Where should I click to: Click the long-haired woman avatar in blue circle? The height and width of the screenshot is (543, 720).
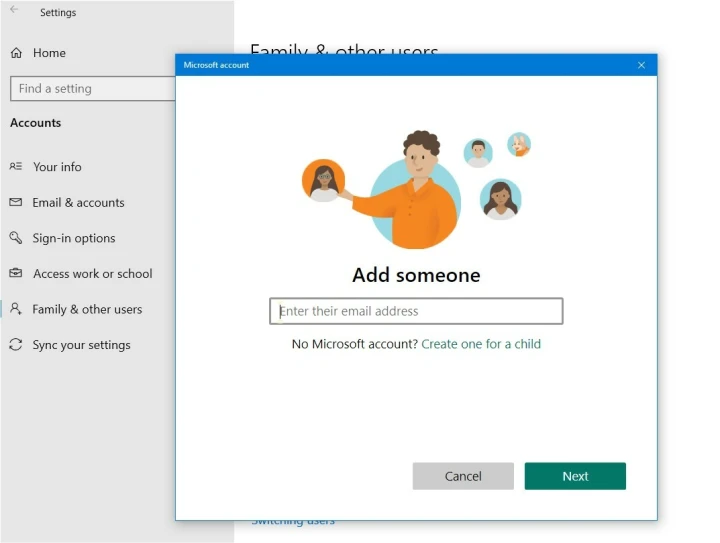pyautogui.click(x=500, y=200)
